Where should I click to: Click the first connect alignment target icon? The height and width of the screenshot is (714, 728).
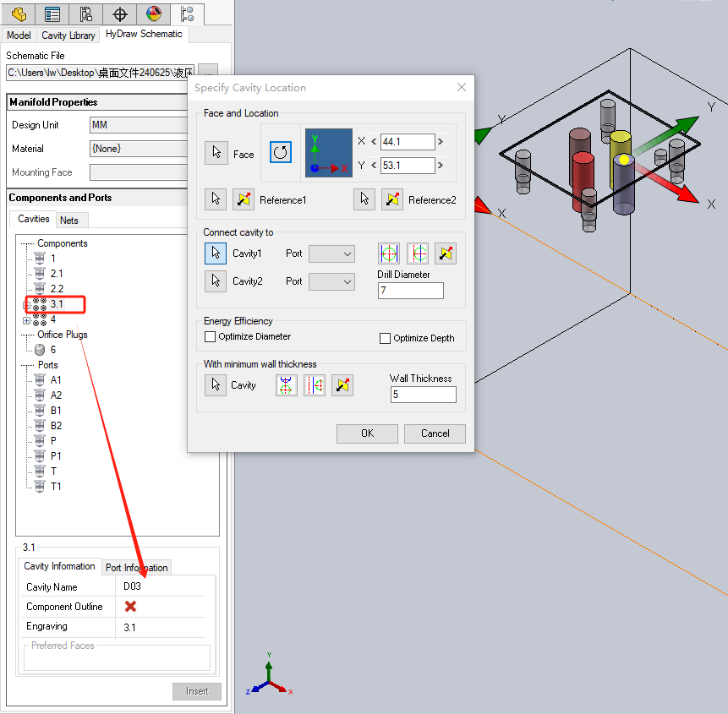[389, 253]
